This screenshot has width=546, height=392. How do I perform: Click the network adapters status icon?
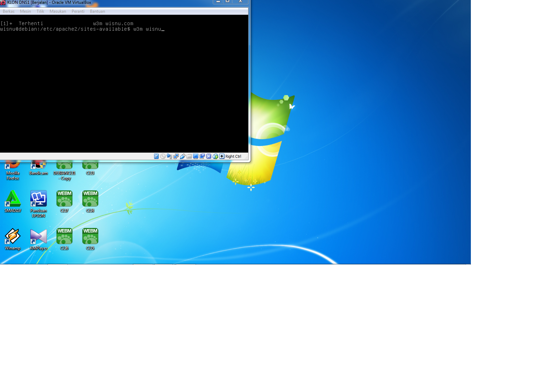click(176, 156)
